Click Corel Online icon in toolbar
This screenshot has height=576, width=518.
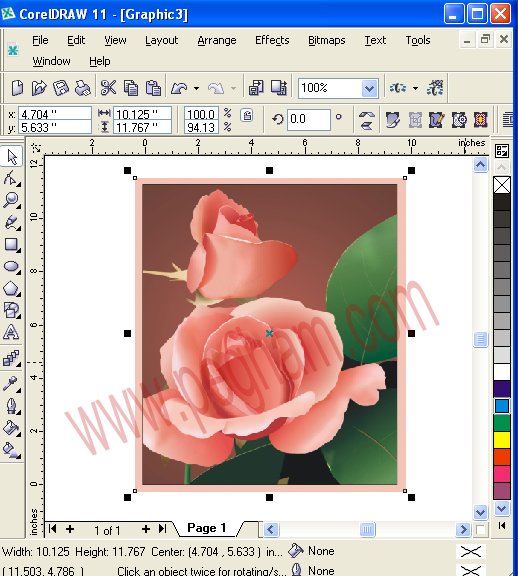click(435, 88)
